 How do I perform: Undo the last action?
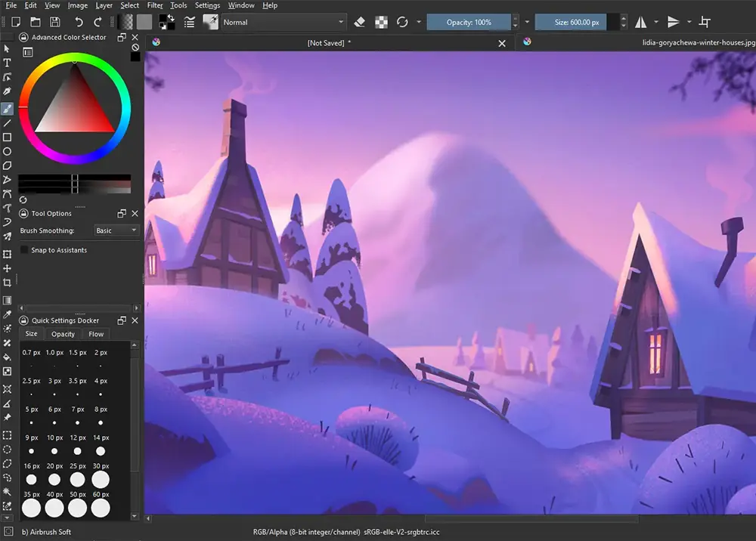pyautogui.click(x=79, y=22)
